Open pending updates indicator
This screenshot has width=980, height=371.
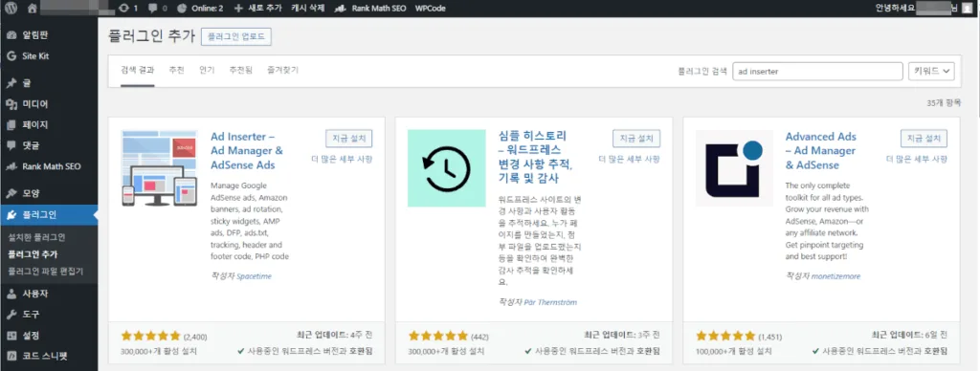pyautogui.click(x=127, y=8)
